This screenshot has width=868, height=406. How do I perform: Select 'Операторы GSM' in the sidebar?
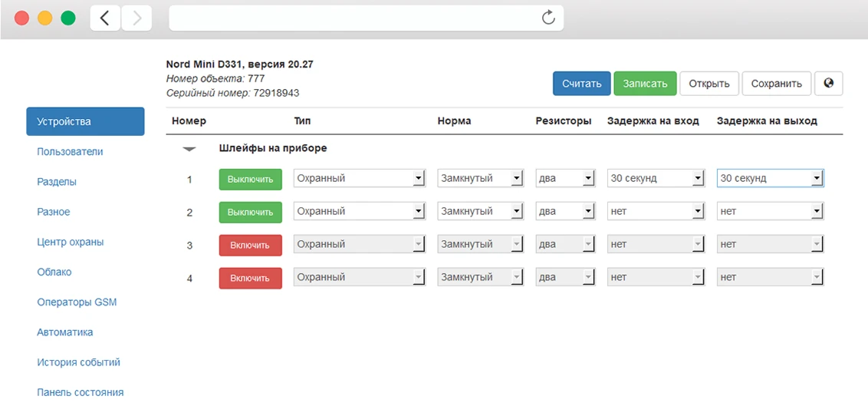[x=77, y=302]
